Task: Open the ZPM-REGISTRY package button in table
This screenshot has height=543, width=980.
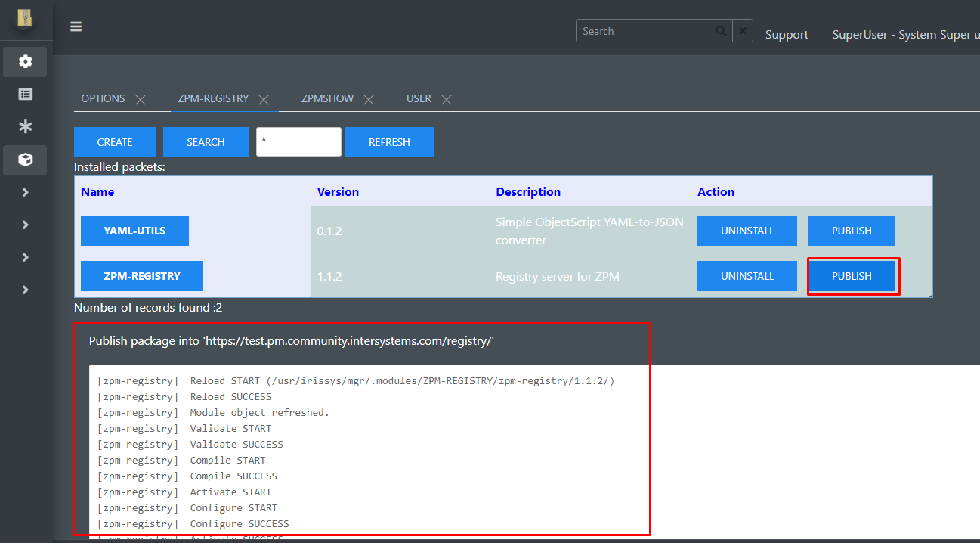Action: coord(142,276)
